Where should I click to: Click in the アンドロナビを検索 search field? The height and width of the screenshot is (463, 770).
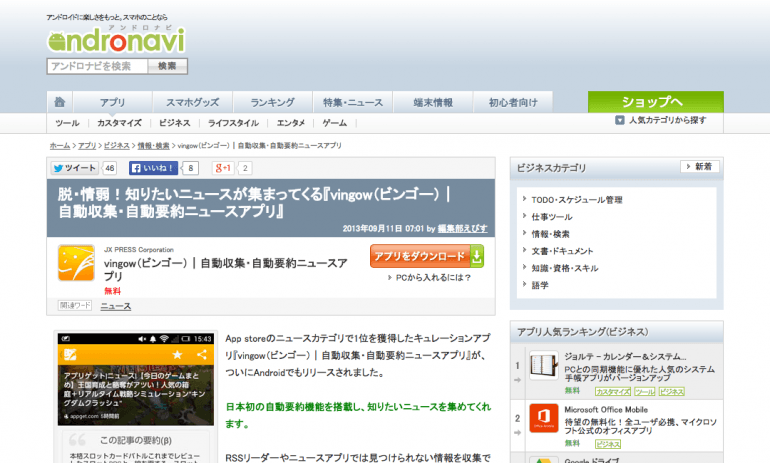coord(97,66)
